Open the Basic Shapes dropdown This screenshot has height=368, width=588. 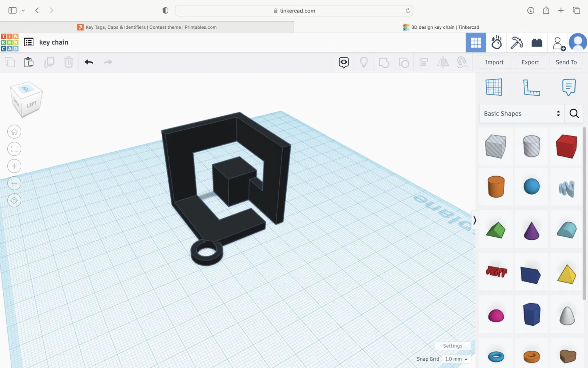click(x=522, y=113)
